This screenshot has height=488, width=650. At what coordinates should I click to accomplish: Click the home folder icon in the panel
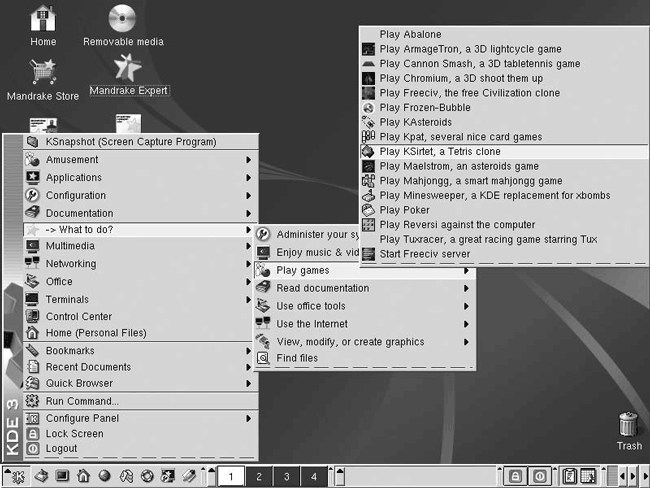[x=83, y=476]
